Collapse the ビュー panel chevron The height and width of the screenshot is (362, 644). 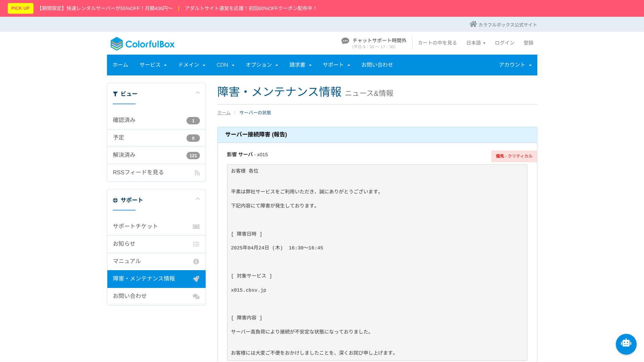[198, 93]
